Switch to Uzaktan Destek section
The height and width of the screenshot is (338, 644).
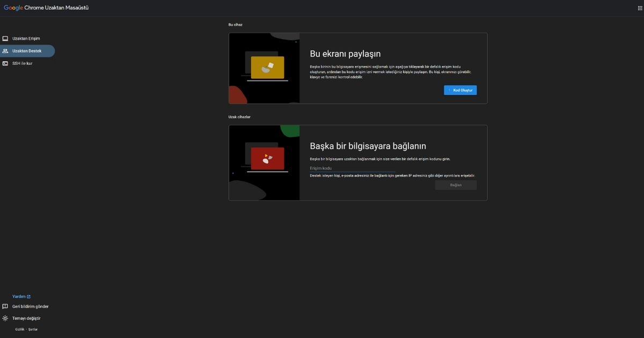[27, 50]
